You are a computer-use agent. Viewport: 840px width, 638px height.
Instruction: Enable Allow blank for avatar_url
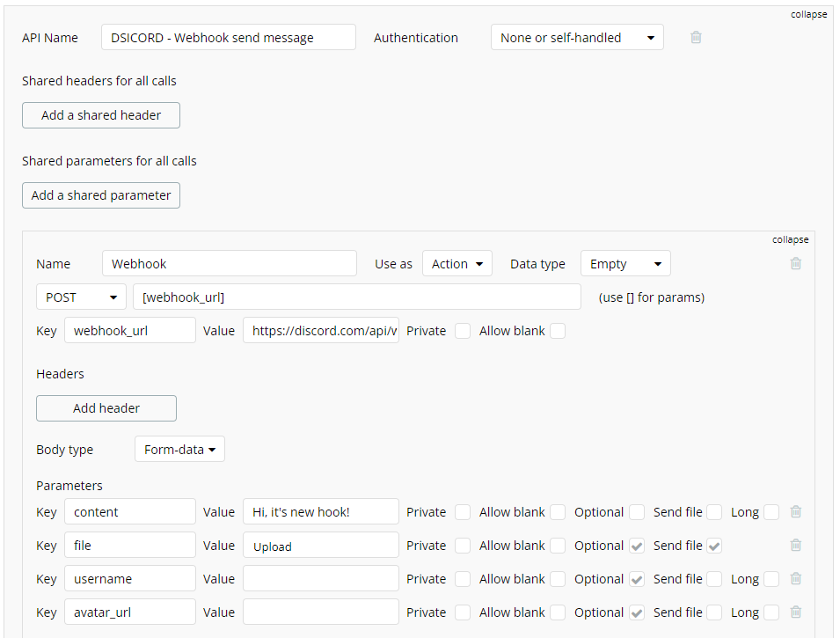click(x=558, y=612)
